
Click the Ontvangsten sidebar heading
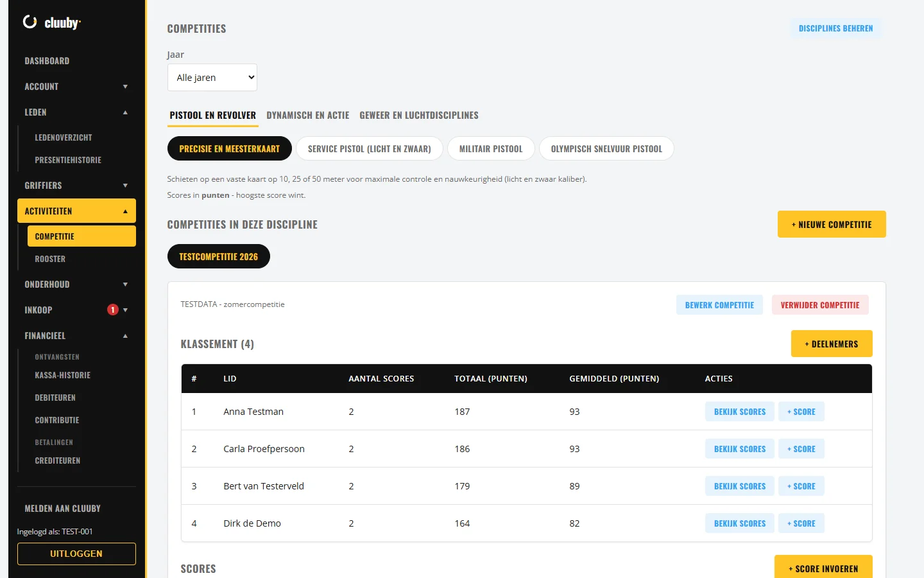tap(57, 357)
